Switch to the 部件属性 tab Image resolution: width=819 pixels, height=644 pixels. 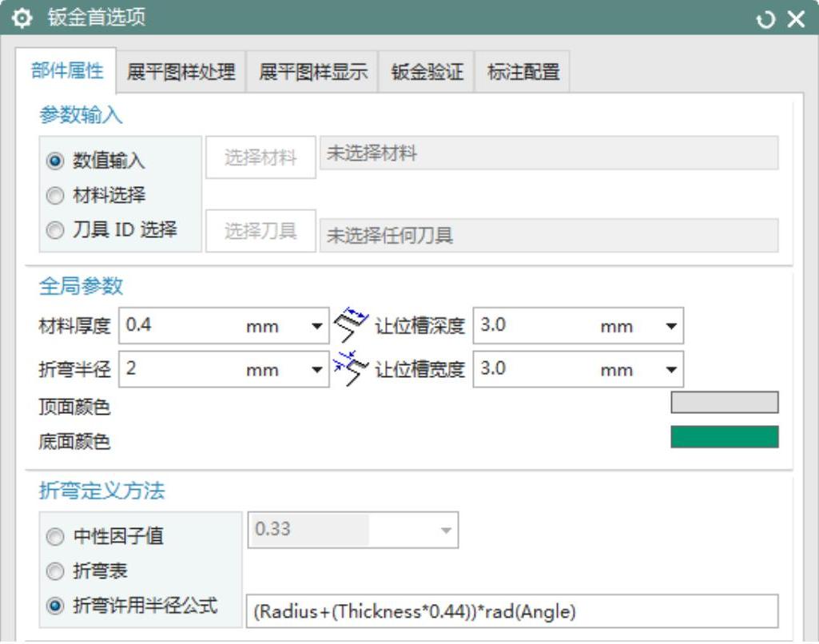click(x=66, y=70)
